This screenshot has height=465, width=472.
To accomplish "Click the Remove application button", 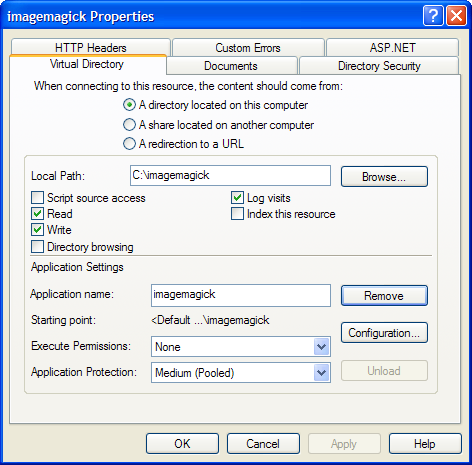I will [x=384, y=295].
